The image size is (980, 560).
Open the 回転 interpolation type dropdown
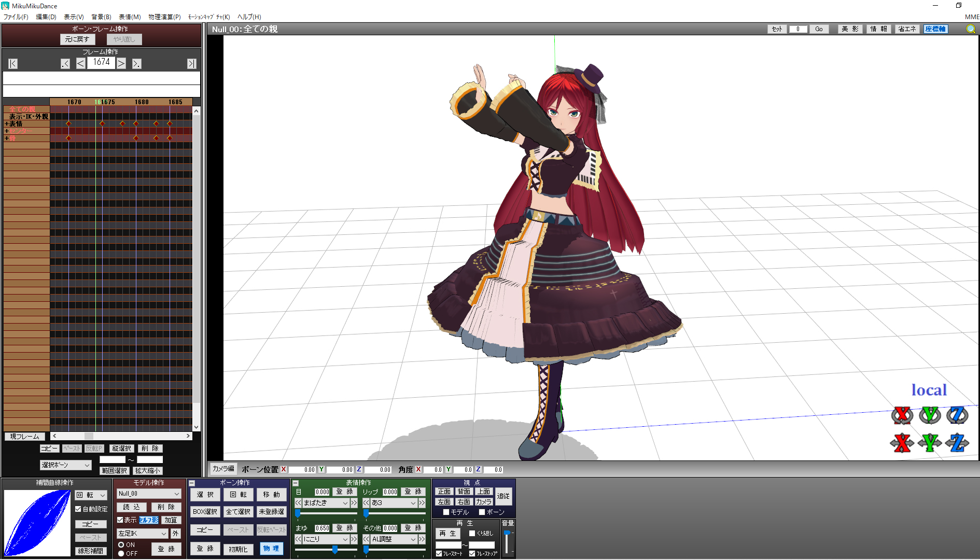click(x=91, y=495)
